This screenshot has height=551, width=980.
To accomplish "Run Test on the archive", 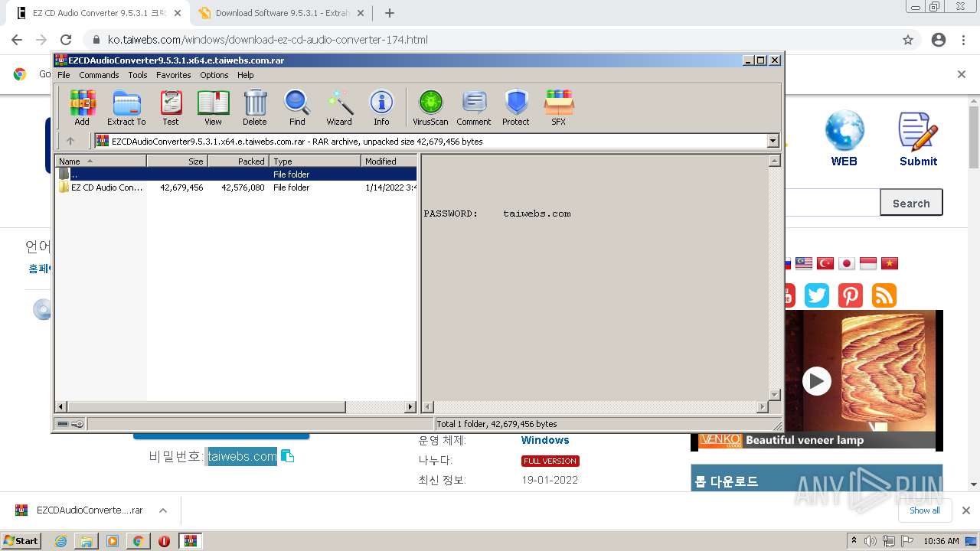I will [171, 107].
